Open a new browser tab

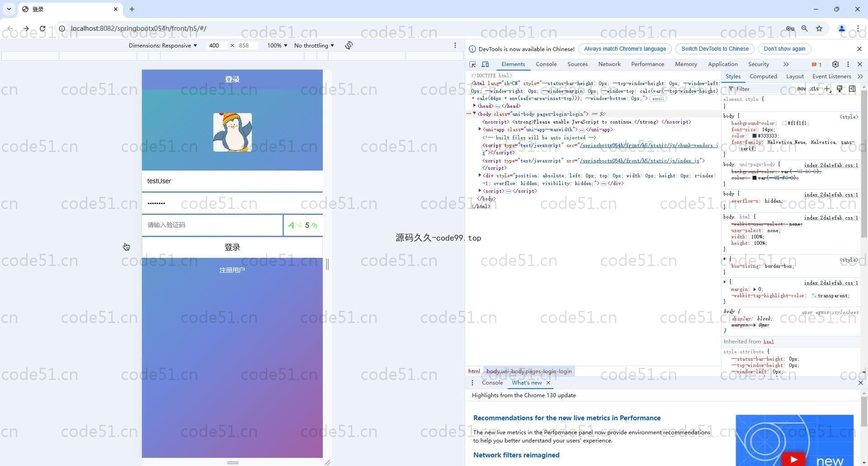point(132,9)
